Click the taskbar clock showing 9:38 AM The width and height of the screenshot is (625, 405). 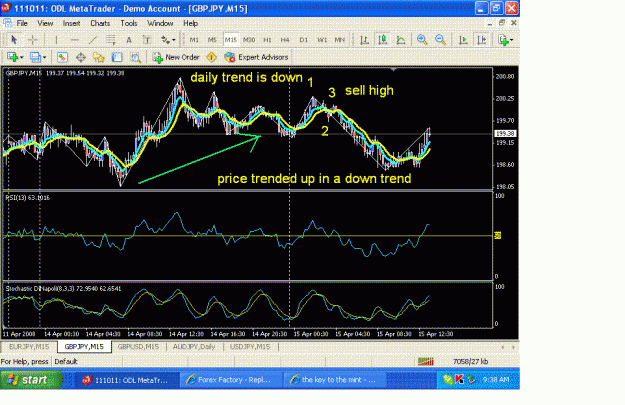pos(496,380)
